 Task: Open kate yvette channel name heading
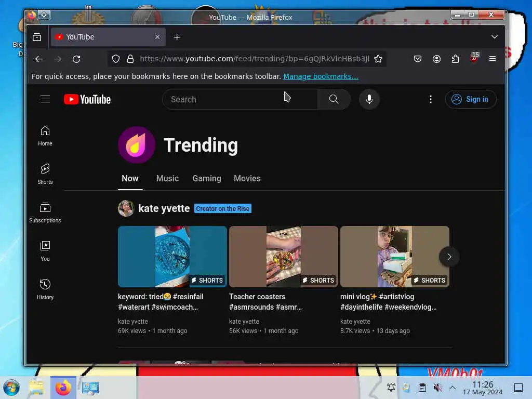tap(164, 208)
